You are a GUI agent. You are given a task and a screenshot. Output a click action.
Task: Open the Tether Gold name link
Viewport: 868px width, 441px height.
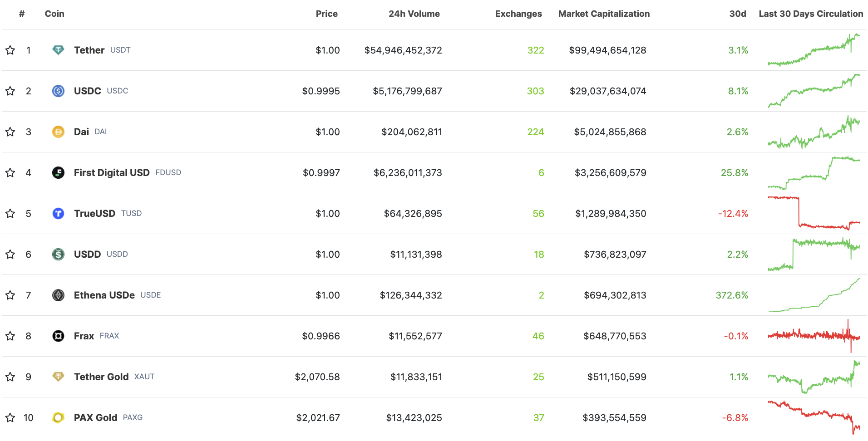[x=101, y=377]
